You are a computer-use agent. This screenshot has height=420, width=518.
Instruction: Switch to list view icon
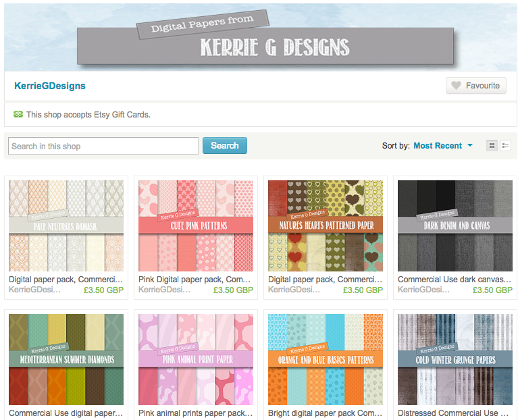tap(505, 146)
